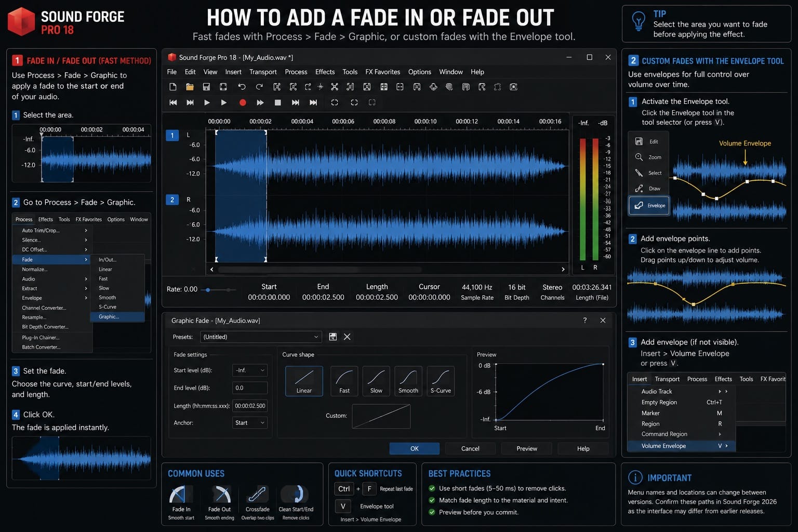Click the horizontal waveform scrollbar
Screen dimensions: 798x532
[320, 270]
